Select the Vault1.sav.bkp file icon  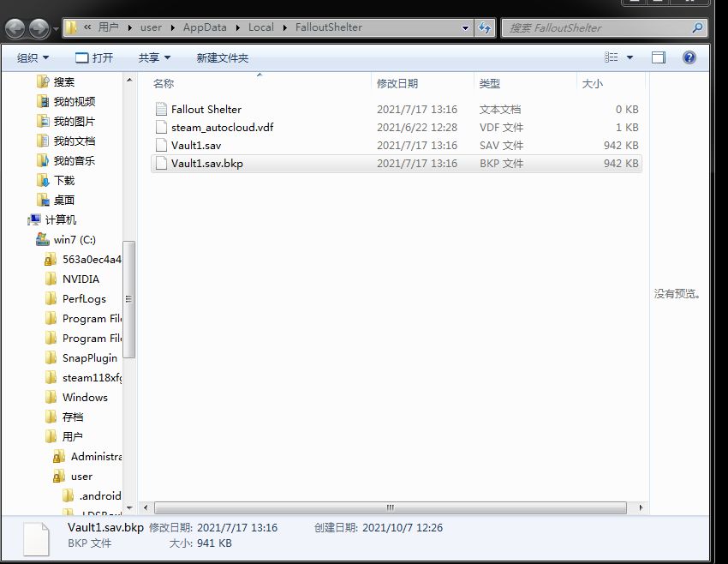(161, 164)
